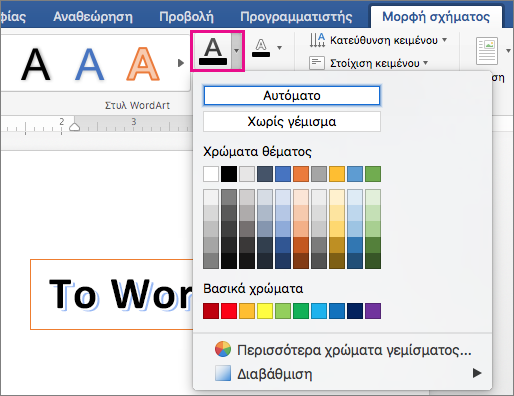The width and height of the screenshot is (514, 396).
Task: Open the Text Outline dropdown arrow
Action: pos(280,48)
